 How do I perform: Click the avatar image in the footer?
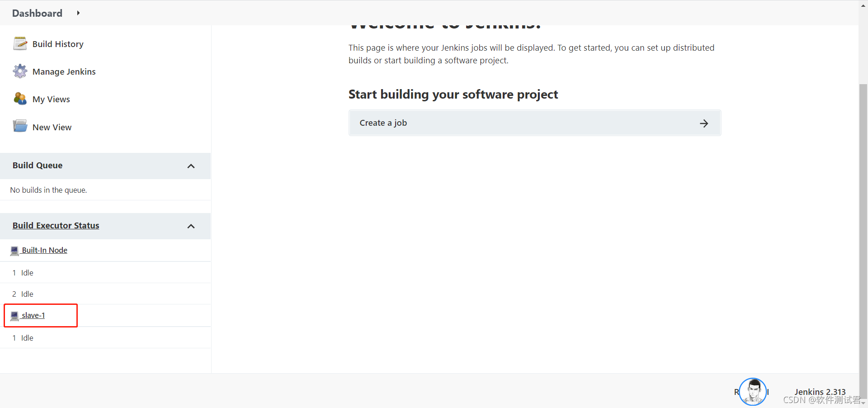pos(753,391)
